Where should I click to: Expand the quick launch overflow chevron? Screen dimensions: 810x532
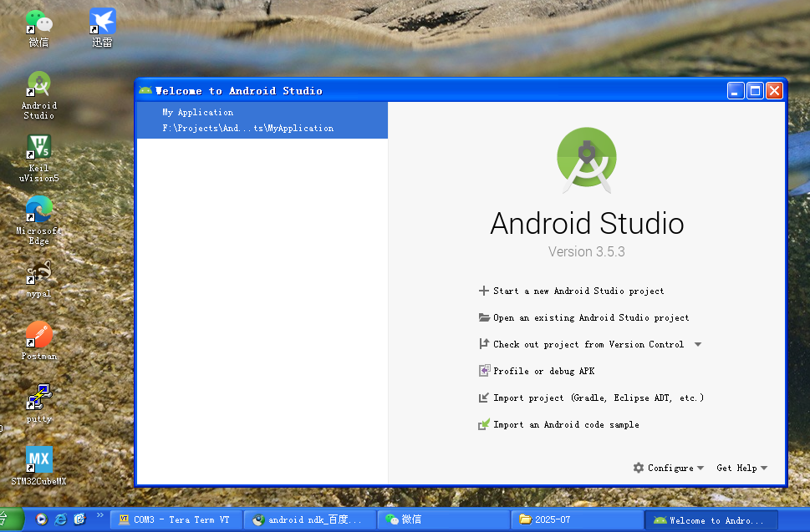tap(99, 515)
